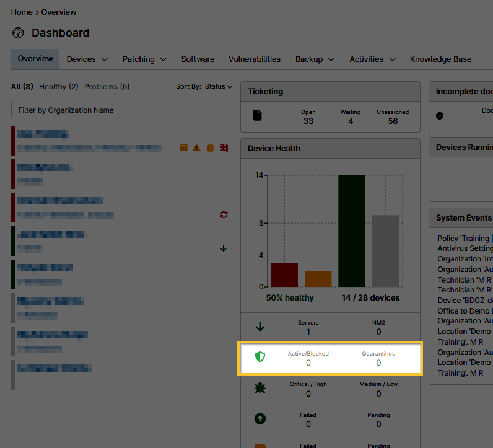Expand the Devices dropdown menu
Image resolution: width=493 pixels, height=448 pixels.
click(87, 59)
